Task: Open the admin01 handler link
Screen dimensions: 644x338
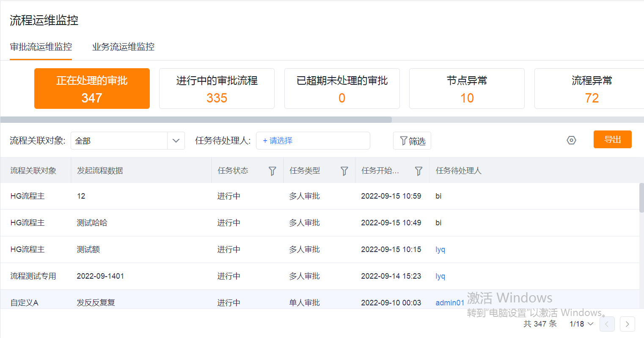Action: point(450,303)
